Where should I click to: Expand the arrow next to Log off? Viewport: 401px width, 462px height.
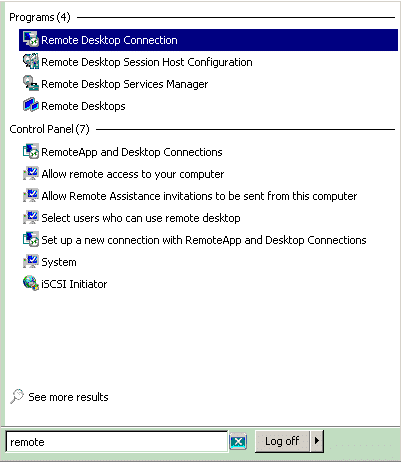click(x=317, y=441)
